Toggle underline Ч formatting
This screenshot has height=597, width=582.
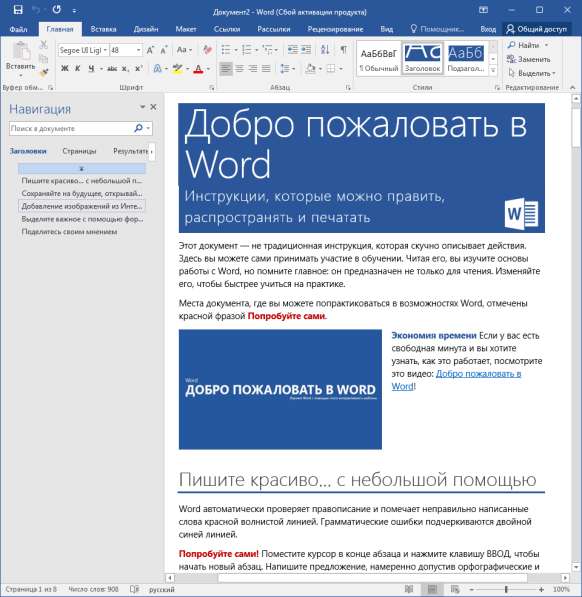(x=91, y=69)
